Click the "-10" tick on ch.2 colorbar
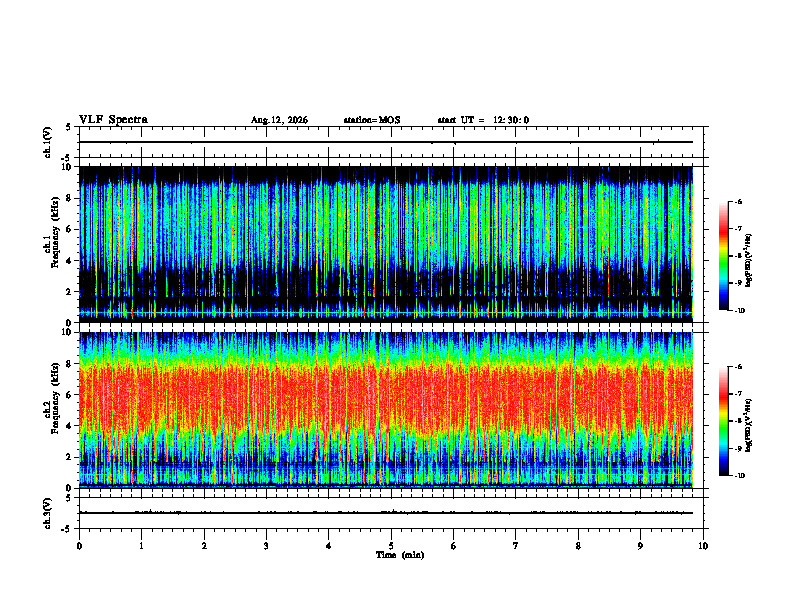This screenshot has height=612, width=792. (x=739, y=476)
